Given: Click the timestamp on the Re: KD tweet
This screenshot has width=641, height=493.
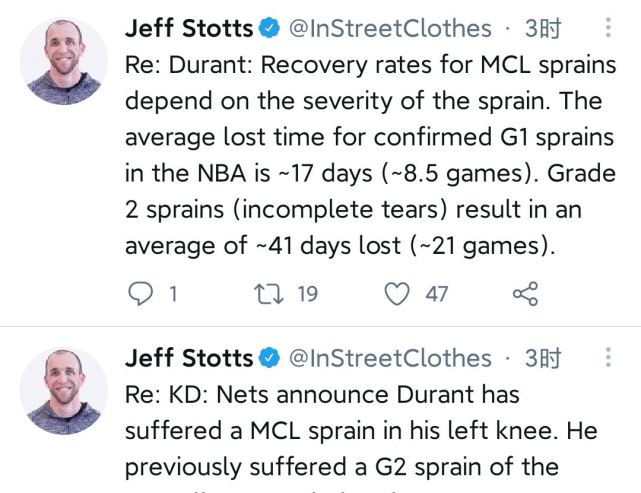Looking at the screenshot, I should pyautogui.click(x=543, y=358).
